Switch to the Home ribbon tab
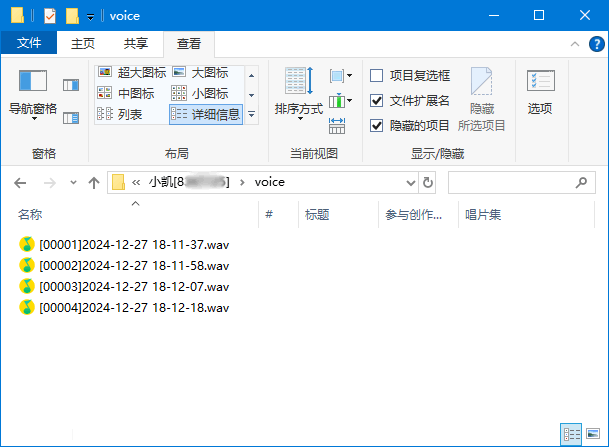 [x=83, y=44]
